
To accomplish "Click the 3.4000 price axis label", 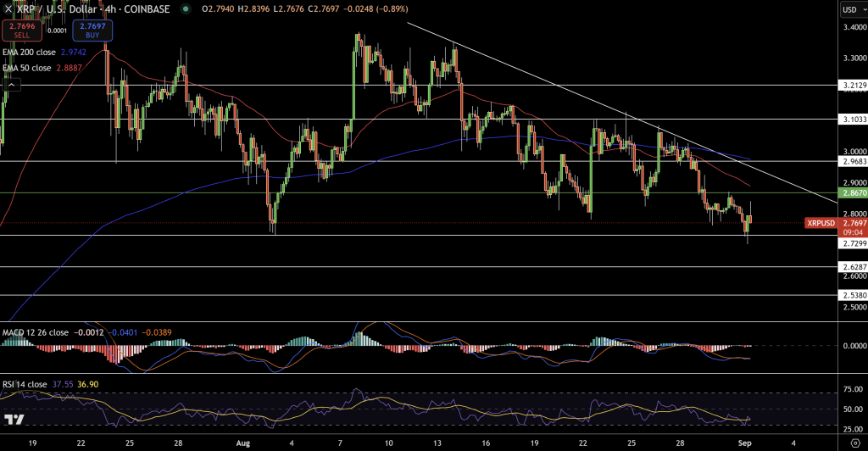I will 854,26.
